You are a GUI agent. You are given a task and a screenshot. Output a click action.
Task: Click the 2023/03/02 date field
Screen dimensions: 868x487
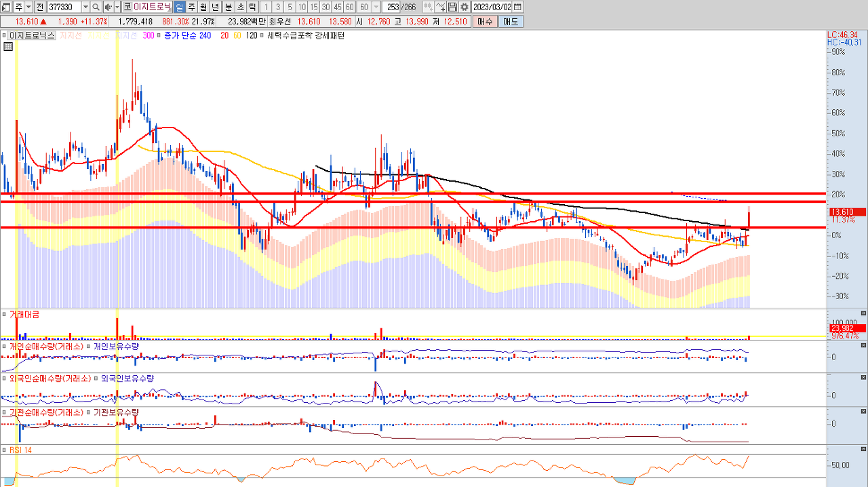[x=492, y=7]
